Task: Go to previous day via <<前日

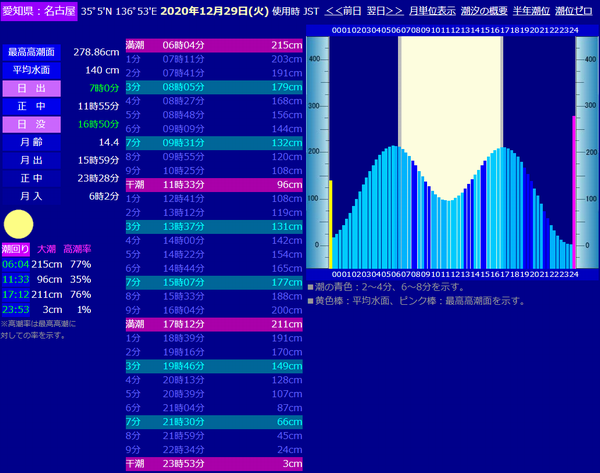Action: click(346, 11)
